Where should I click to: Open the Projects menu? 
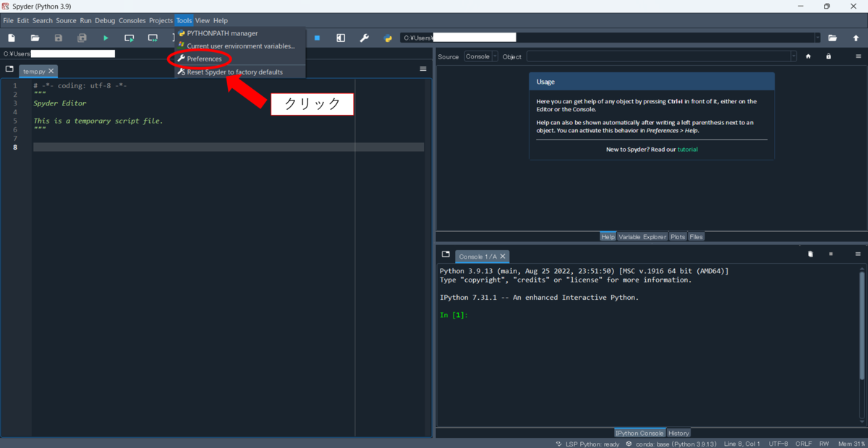point(161,20)
